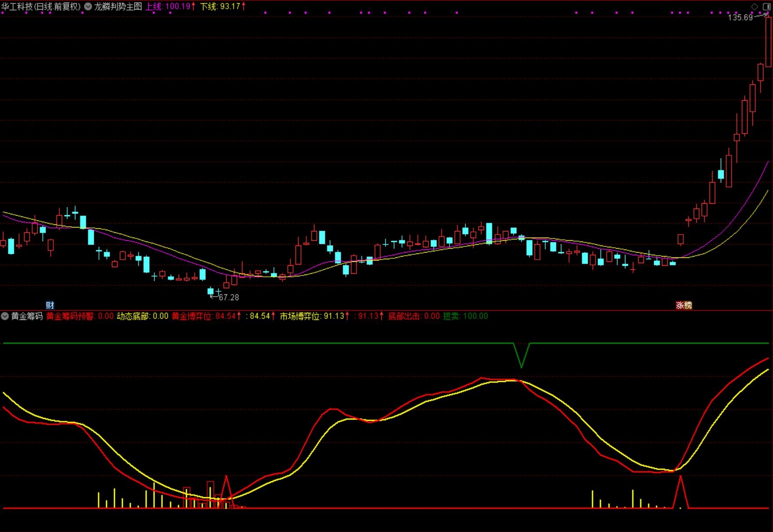The image size is (773, 532).
Task: Click the diamond icon at top right
Action: tap(755, 6)
